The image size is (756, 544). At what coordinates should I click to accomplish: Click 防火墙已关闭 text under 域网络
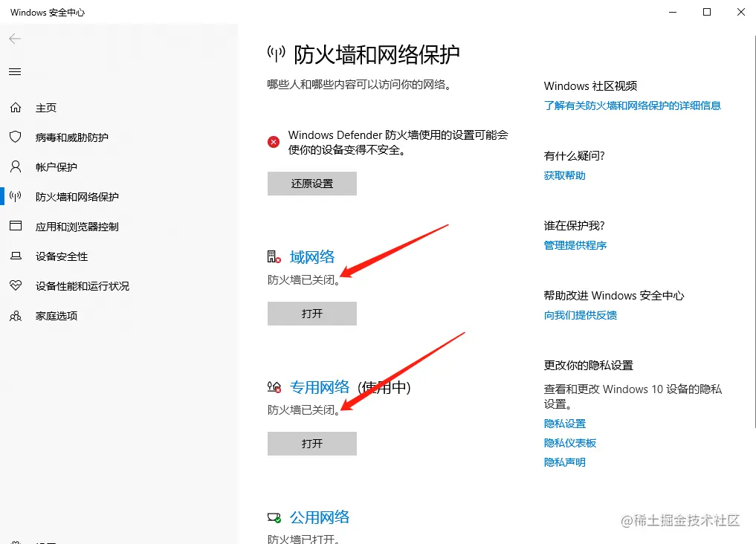point(304,279)
